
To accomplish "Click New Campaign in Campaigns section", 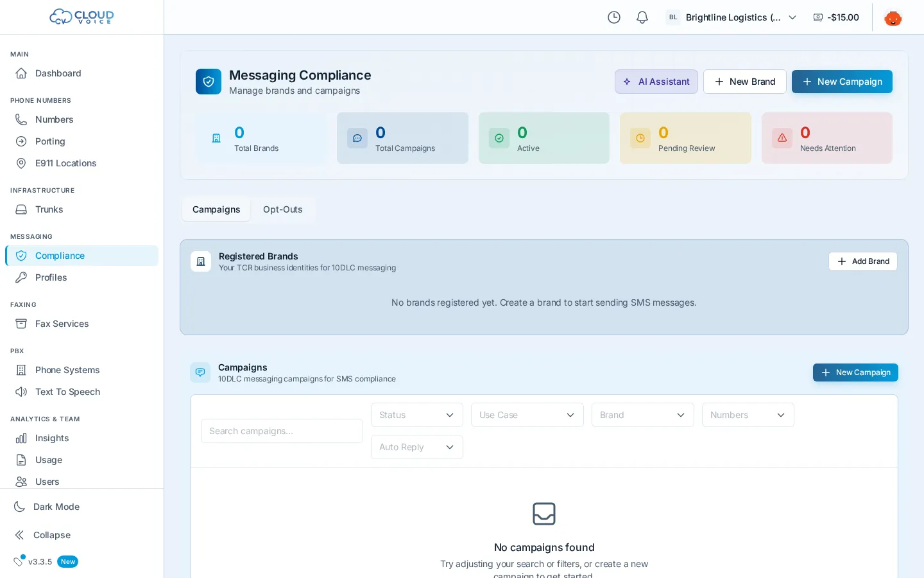I will [x=855, y=372].
